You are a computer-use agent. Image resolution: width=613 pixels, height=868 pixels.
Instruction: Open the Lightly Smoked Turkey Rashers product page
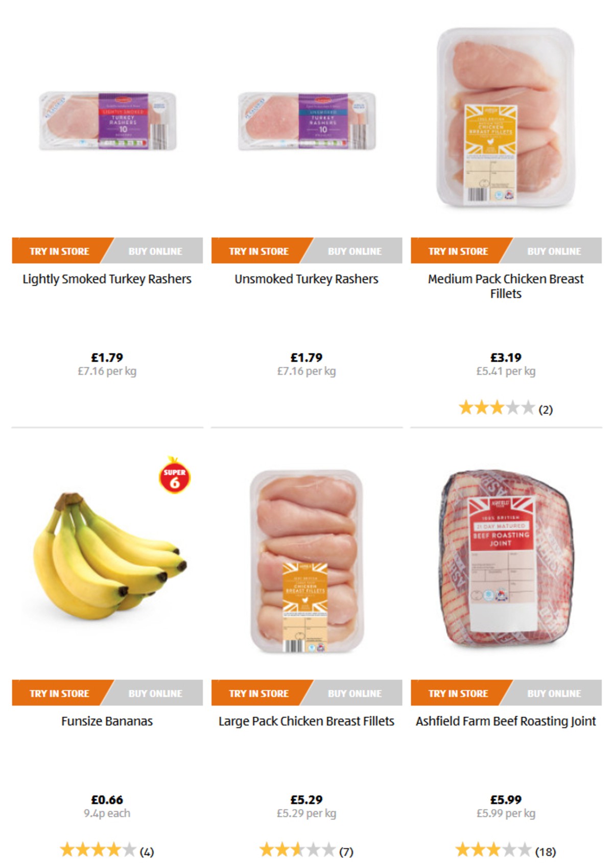click(x=107, y=279)
